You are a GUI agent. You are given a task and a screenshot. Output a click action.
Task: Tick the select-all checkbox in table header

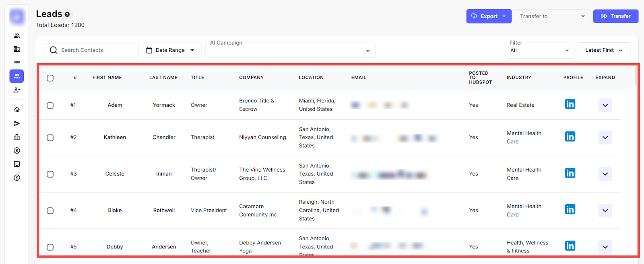[x=50, y=78]
